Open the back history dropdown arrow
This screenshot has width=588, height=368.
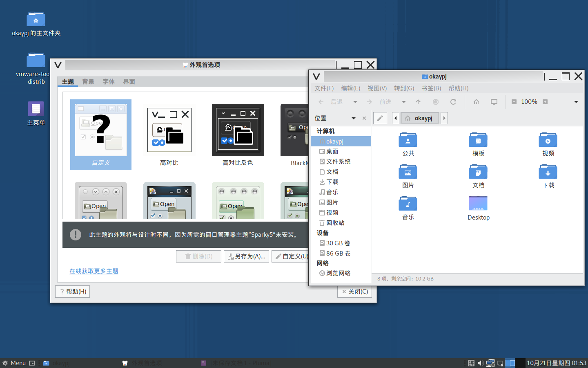coord(355,102)
